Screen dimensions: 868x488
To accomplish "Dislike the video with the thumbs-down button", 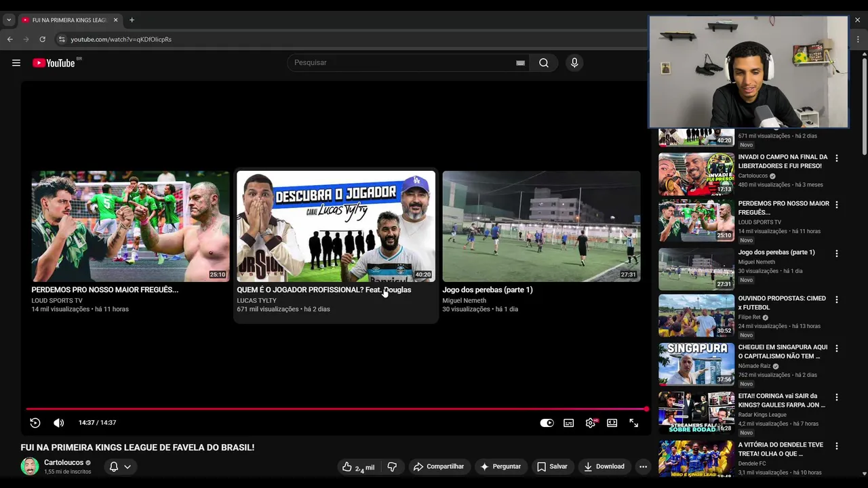I will click(x=392, y=467).
